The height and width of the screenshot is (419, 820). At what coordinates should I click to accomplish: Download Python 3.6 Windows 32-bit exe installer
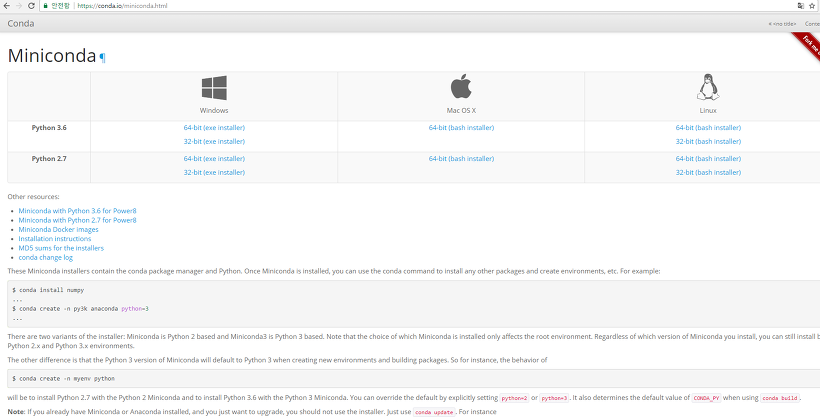[214, 141]
